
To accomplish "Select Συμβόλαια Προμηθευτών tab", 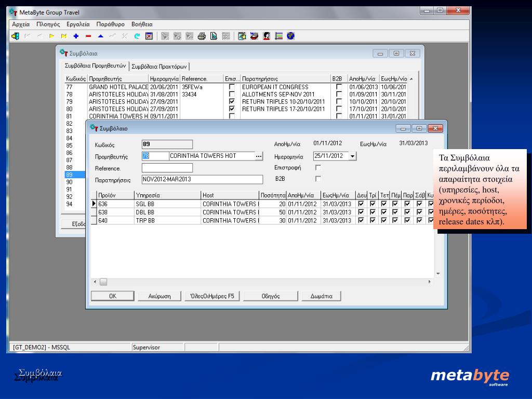I will pos(96,66).
